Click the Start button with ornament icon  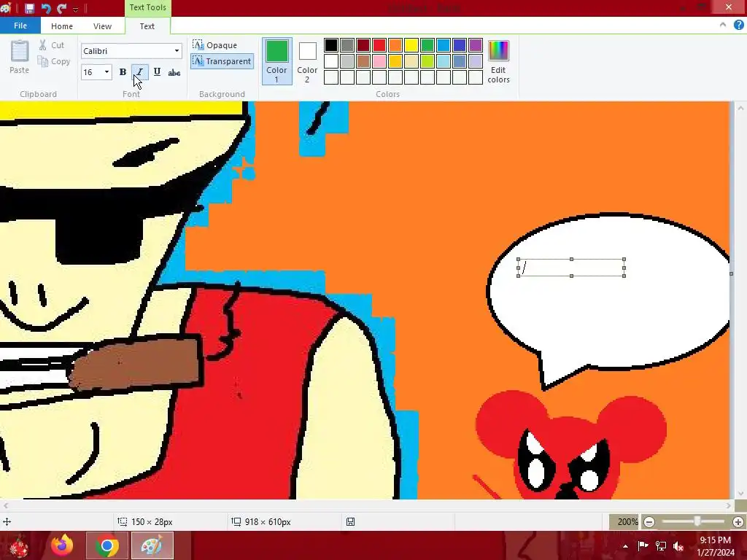tap(18, 545)
